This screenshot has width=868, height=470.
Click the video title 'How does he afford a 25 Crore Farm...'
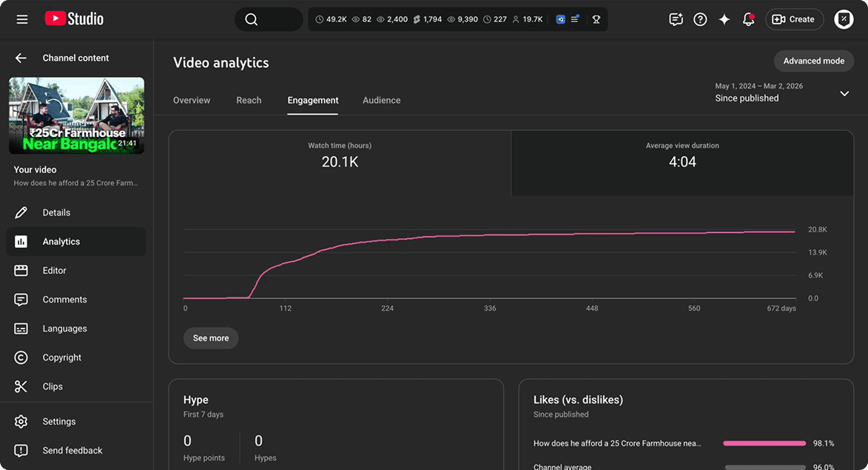[x=75, y=183]
